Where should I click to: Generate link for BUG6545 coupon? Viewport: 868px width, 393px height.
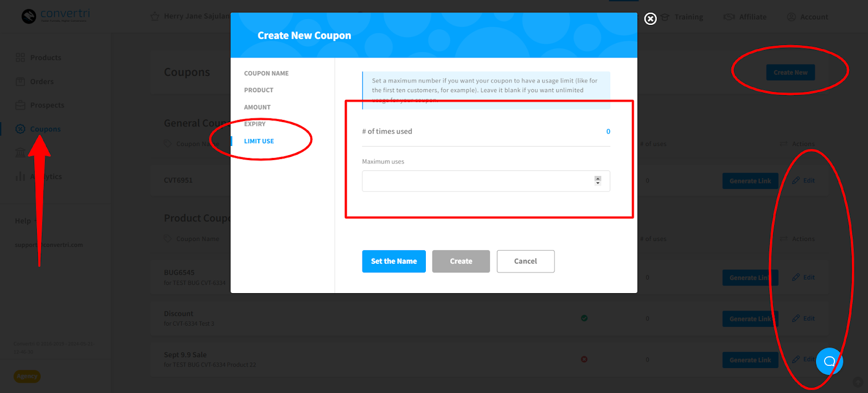point(750,277)
